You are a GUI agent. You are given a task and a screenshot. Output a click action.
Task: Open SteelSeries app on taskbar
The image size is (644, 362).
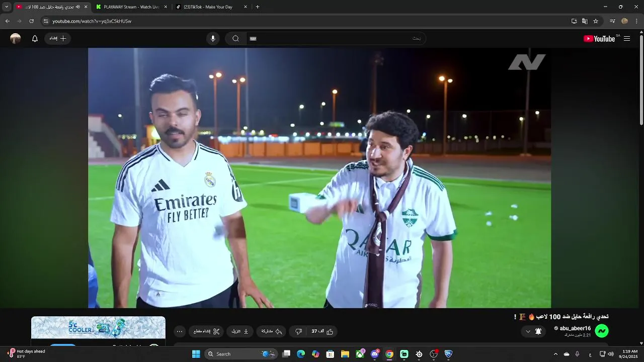pos(419,354)
